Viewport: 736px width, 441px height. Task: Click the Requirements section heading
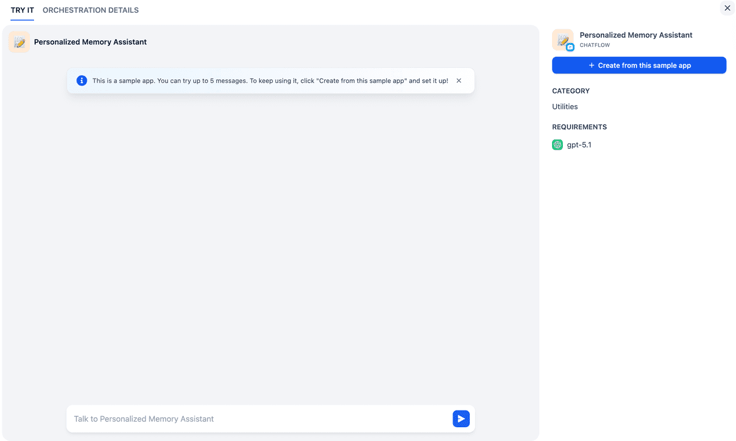pos(579,127)
